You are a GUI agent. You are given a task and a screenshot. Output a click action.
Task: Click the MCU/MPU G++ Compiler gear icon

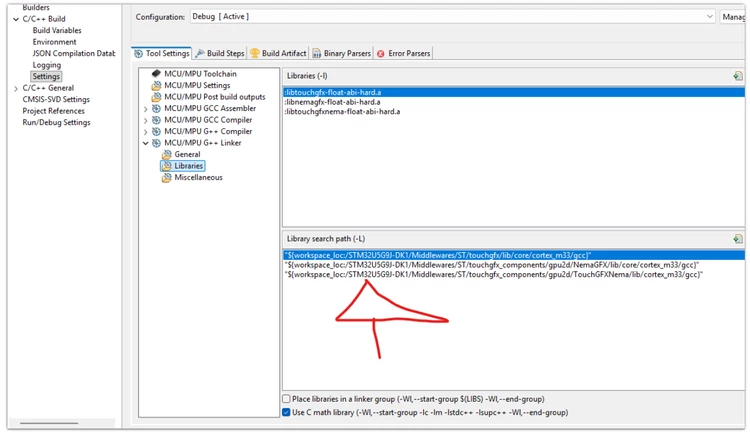coord(156,131)
